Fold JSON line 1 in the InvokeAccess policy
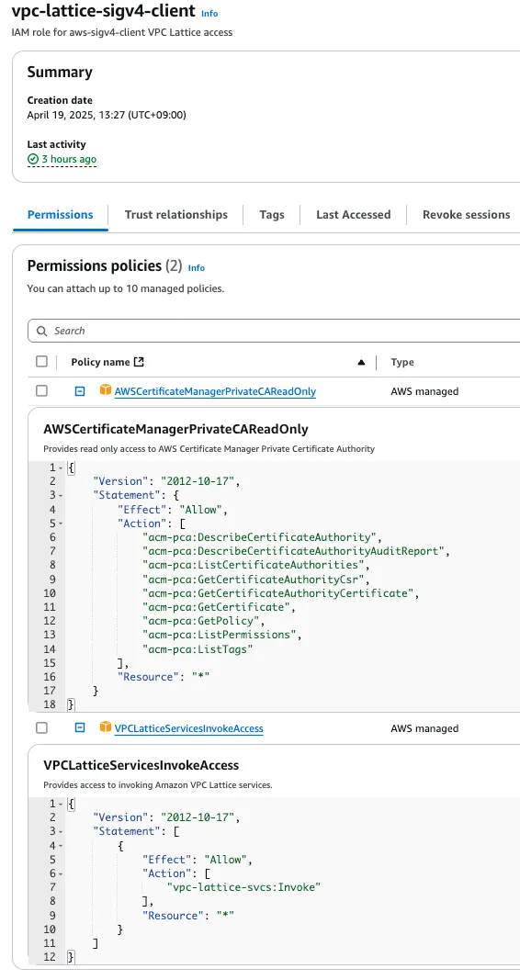This screenshot has height=980, width=520. pyautogui.click(x=61, y=804)
